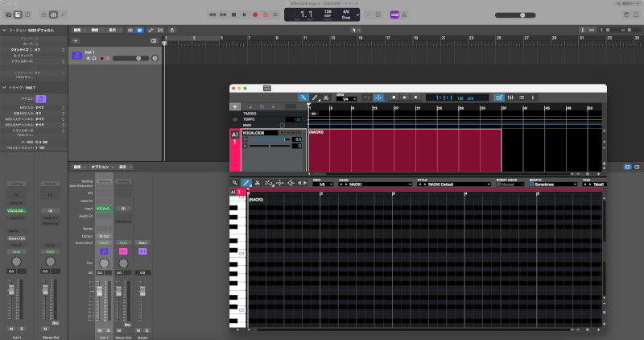Toggle the ループ checkbox in Region inspector
644x340 pixels.
(x=36, y=44)
